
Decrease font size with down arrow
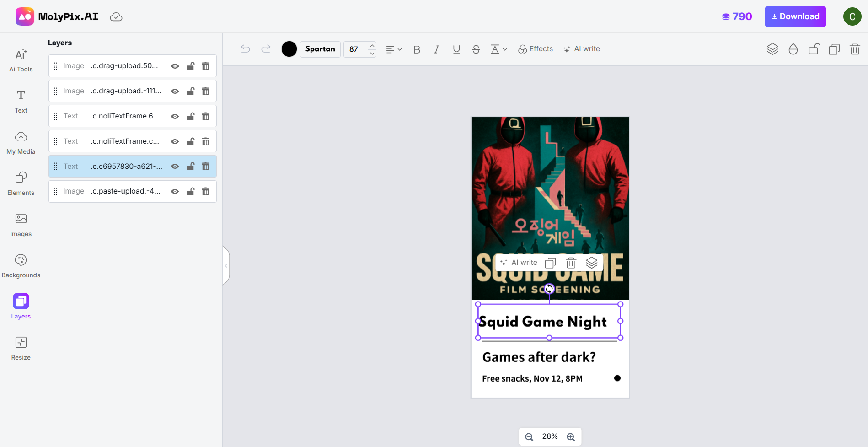click(372, 53)
